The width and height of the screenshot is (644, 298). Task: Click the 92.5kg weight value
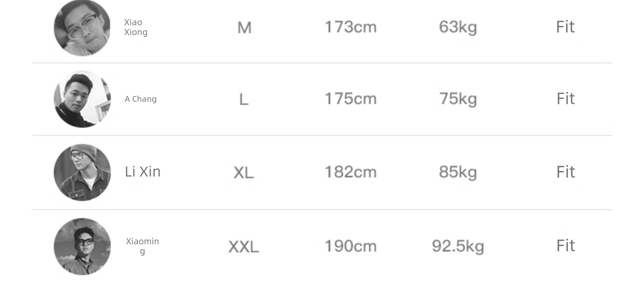pos(458,246)
